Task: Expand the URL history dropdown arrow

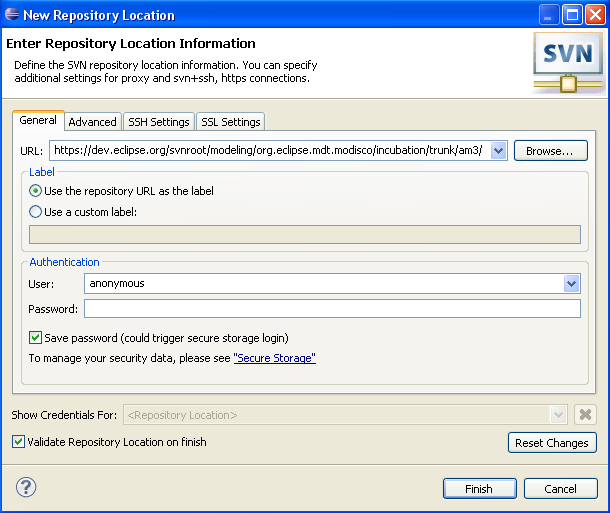Action: tap(498, 151)
